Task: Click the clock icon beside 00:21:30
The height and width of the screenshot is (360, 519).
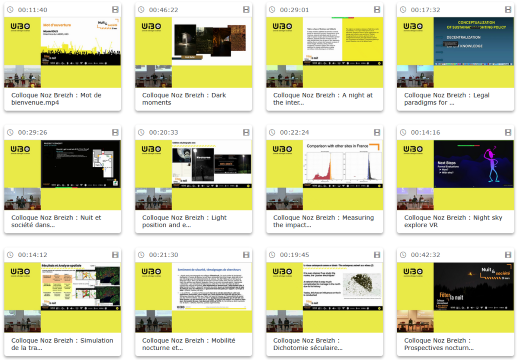Action: tap(141, 255)
